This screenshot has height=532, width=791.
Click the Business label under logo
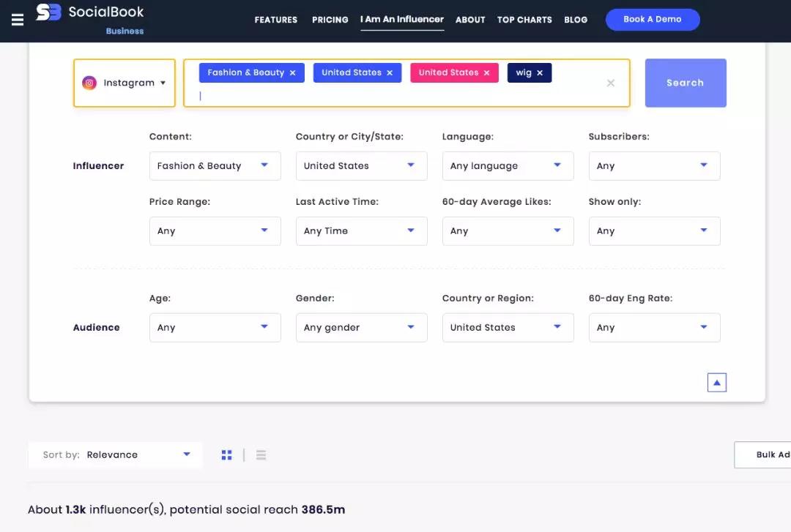(125, 31)
